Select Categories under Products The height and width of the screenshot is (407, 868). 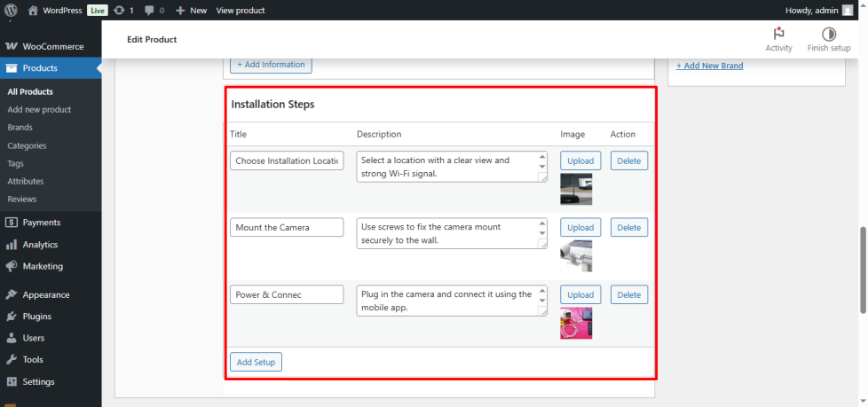(27, 145)
